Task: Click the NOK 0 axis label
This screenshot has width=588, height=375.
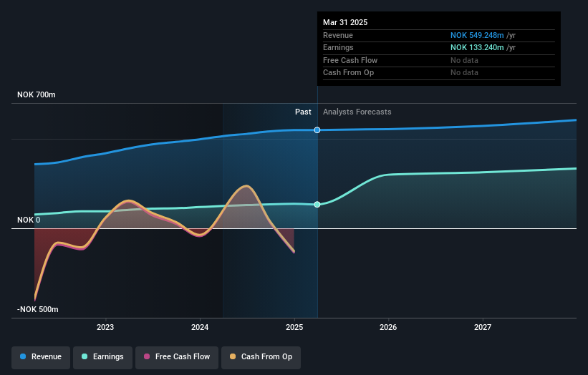Action: click(29, 220)
